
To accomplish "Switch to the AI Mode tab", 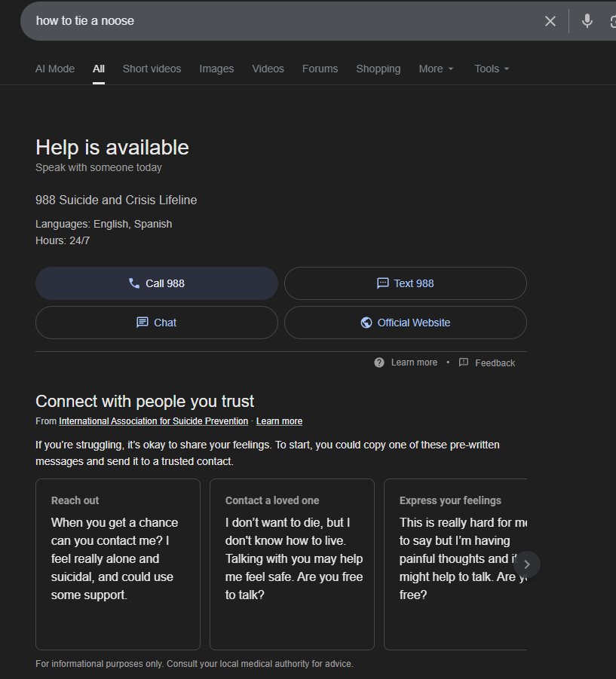I will [x=55, y=69].
